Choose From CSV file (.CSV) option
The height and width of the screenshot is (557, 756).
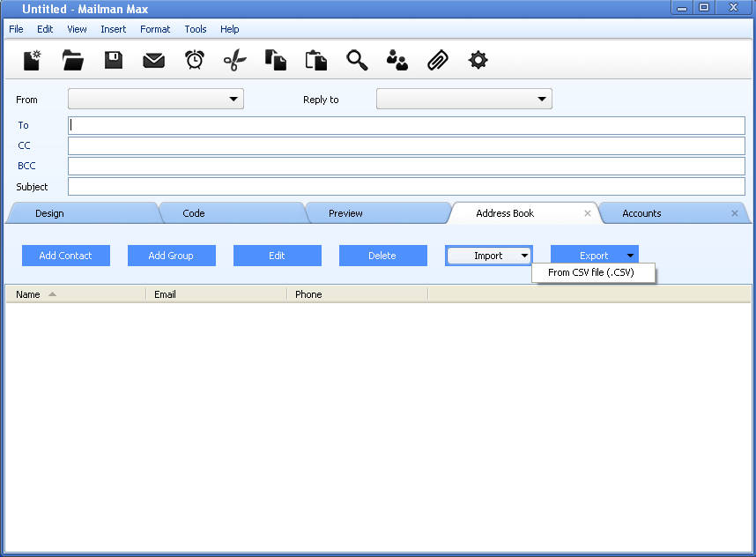pos(593,272)
